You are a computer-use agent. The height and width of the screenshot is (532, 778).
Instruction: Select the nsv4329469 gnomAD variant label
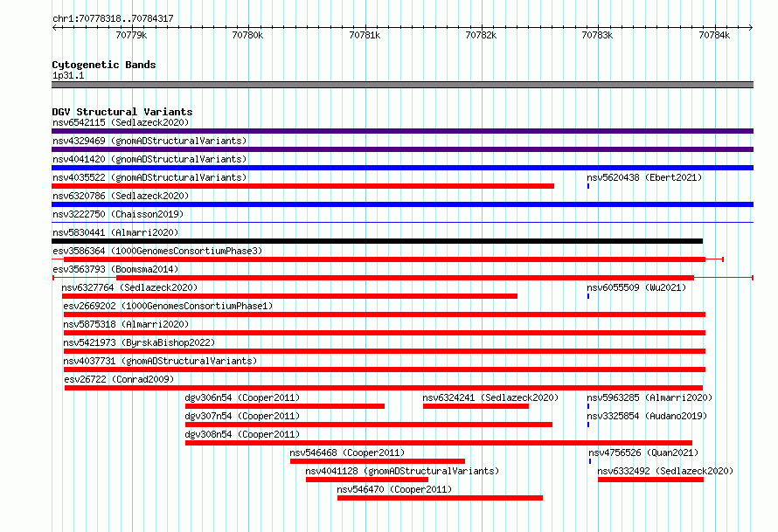[x=149, y=141]
